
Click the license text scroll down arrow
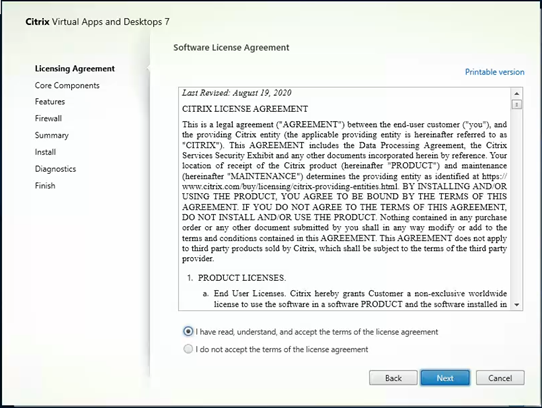pyautogui.click(x=516, y=305)
